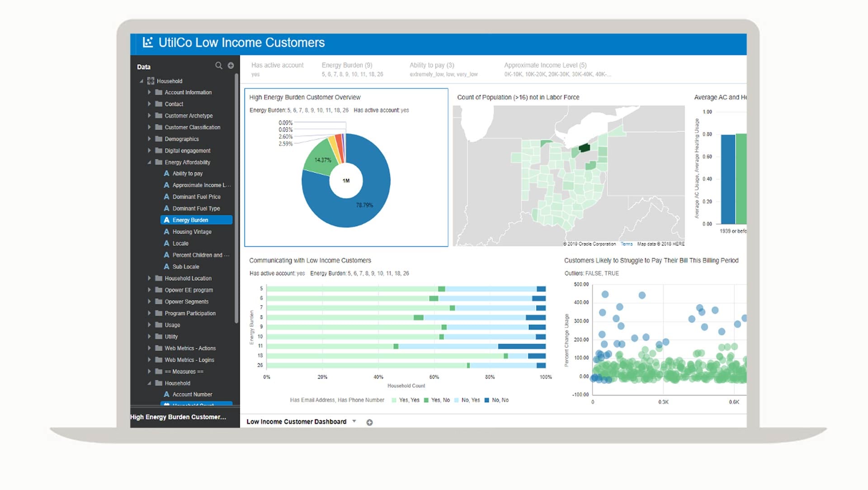
Task: Click the Demographics folder icon
Action: click(x=159, y=139)
